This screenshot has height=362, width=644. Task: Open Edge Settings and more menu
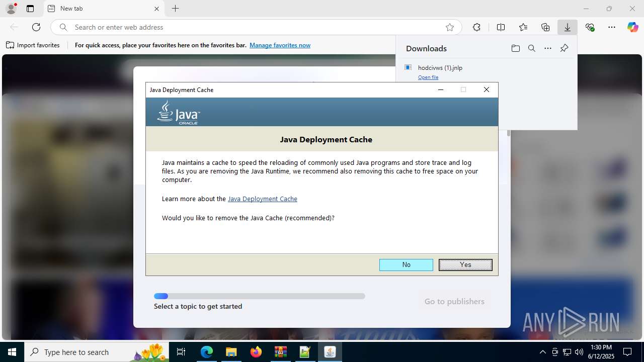(612, 27)
